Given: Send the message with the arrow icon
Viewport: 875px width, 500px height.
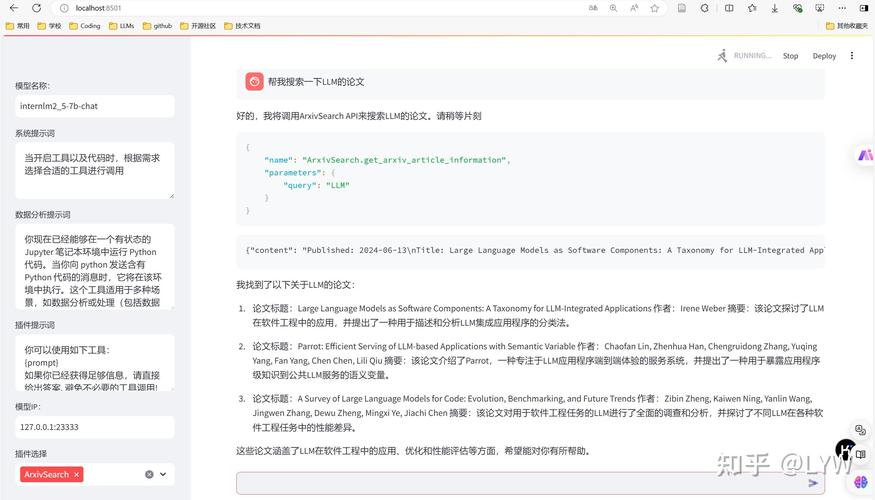Looking at the screenshot, I should 813,483.
